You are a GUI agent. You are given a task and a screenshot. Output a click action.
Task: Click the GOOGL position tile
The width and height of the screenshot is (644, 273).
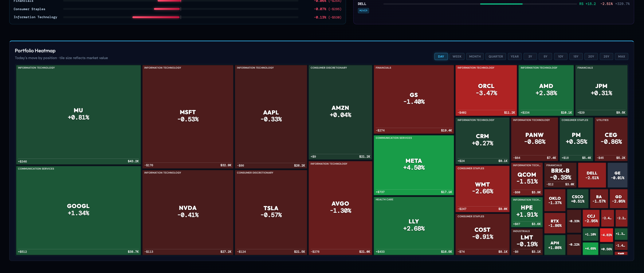pyautogui.click(x=78, y=211)
